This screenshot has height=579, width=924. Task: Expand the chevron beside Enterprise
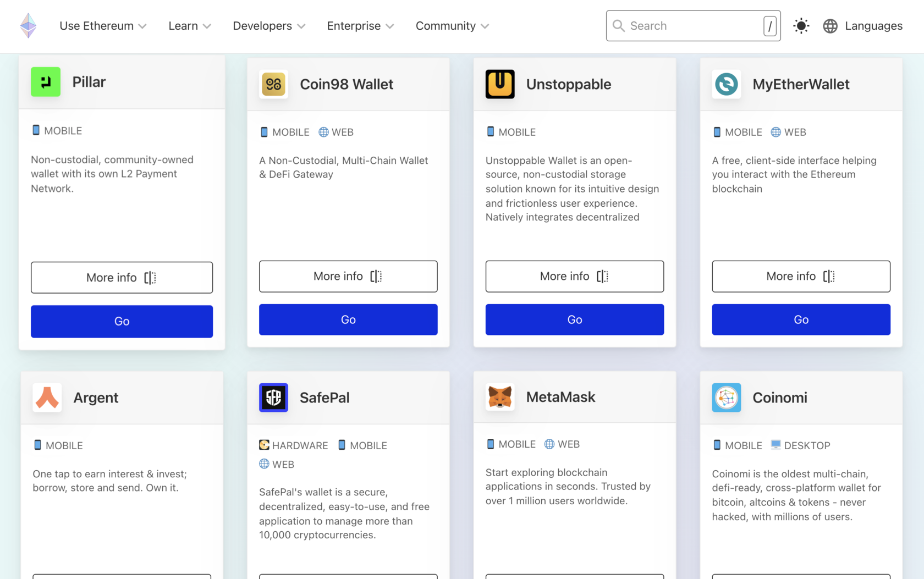click(389, 26)
